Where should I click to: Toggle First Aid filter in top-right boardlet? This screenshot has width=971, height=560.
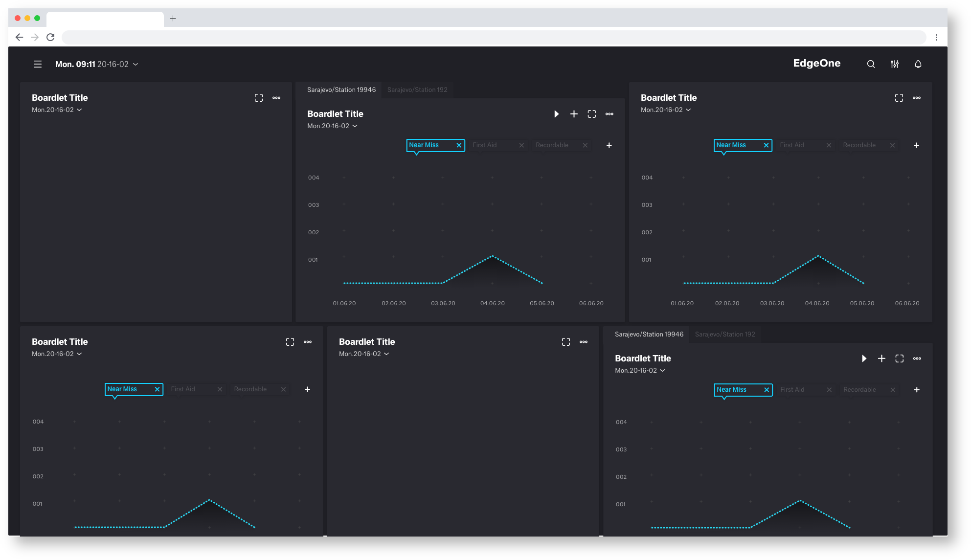pyautogui.click(x=792, y=145)
